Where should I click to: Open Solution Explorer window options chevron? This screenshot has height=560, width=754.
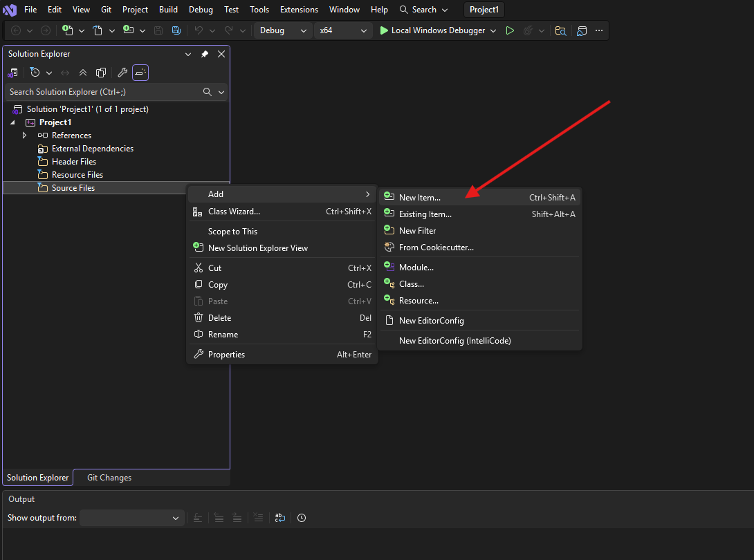(188, 55)
